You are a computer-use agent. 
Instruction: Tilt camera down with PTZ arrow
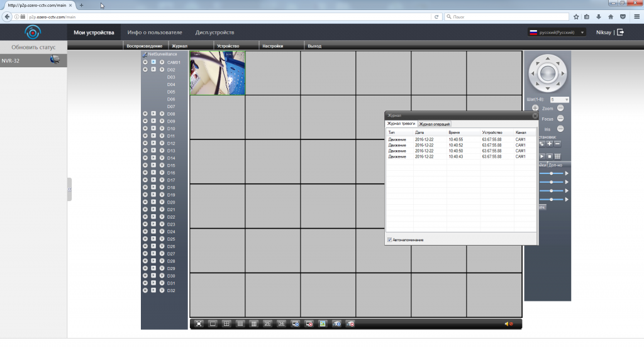(548, 88)
